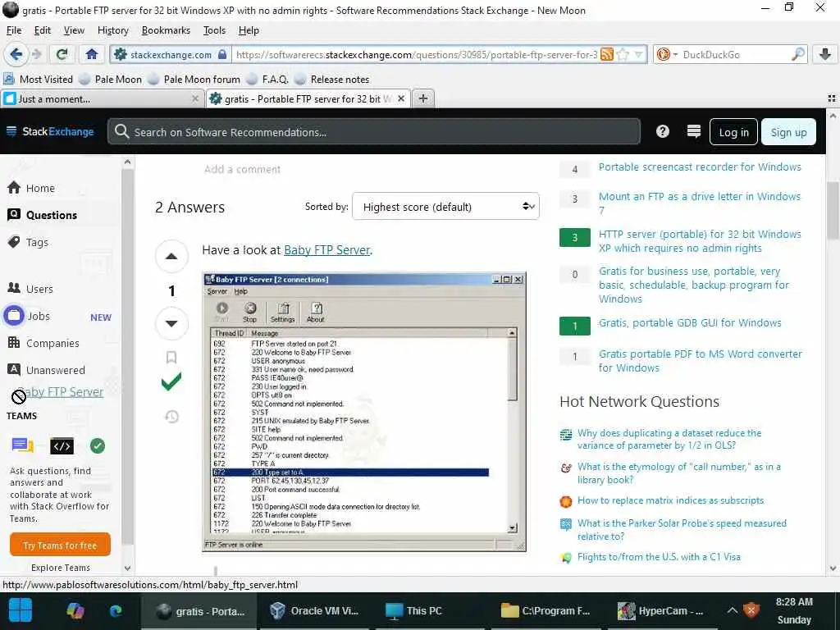Open the Edit menu
The height and width of the screenshot is (630, 840).
click(x=43, y=30)
